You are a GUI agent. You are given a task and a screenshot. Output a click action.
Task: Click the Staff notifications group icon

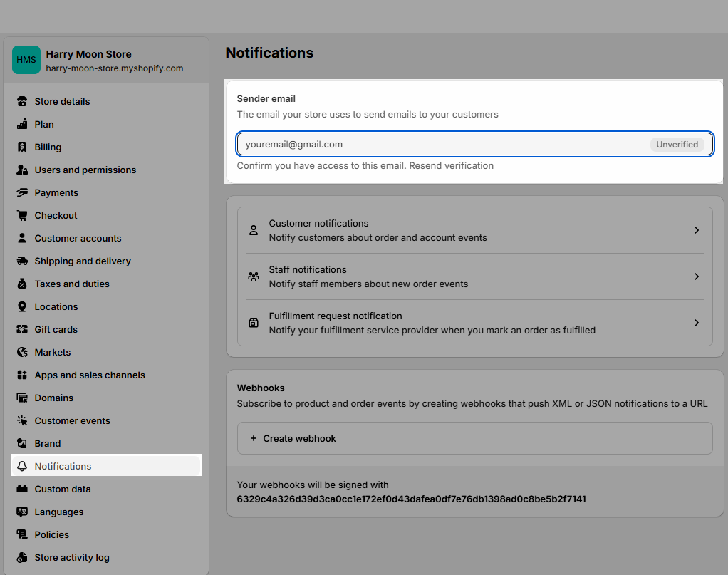tap(254, 276)
